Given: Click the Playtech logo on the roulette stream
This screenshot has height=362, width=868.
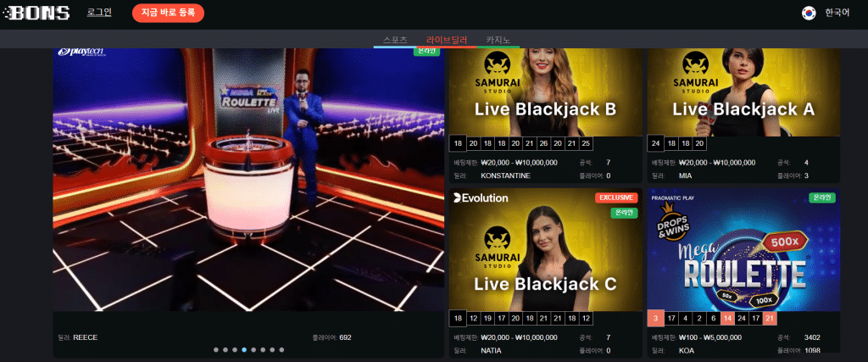Looking at the screenshot, I should pyautogui.click(x=81, y=52).
